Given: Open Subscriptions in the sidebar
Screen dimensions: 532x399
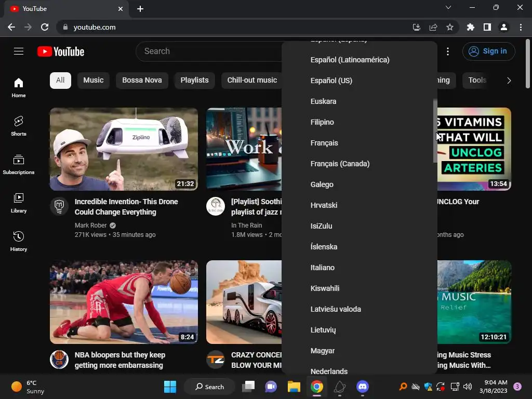Looking at the screenshot, I should point(19,165).
